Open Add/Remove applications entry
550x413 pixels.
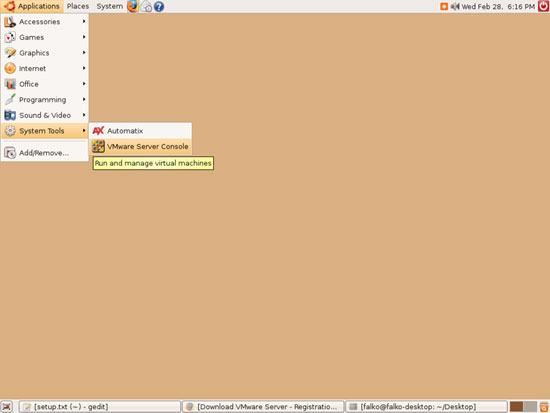(x=45, y=153)
